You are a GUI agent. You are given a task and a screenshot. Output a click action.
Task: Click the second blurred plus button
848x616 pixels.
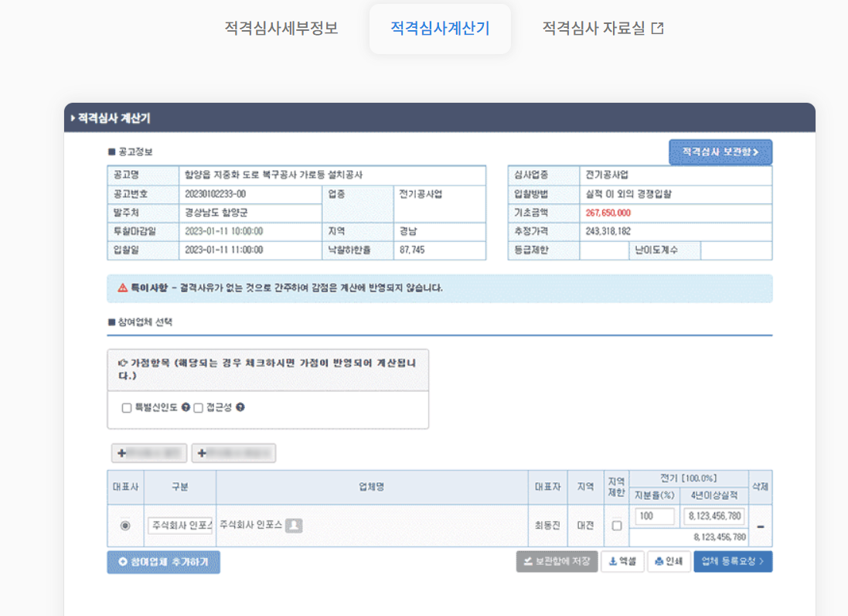click(x=233, y=453)
